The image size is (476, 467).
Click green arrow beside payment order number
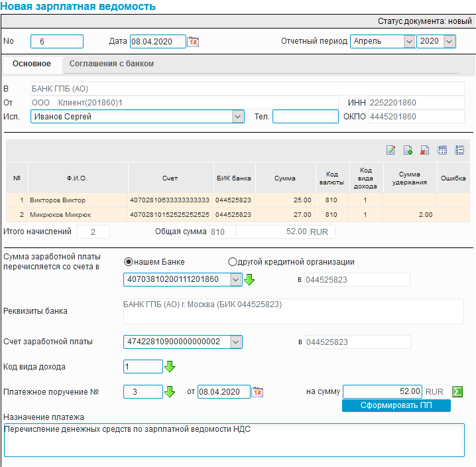170,392
